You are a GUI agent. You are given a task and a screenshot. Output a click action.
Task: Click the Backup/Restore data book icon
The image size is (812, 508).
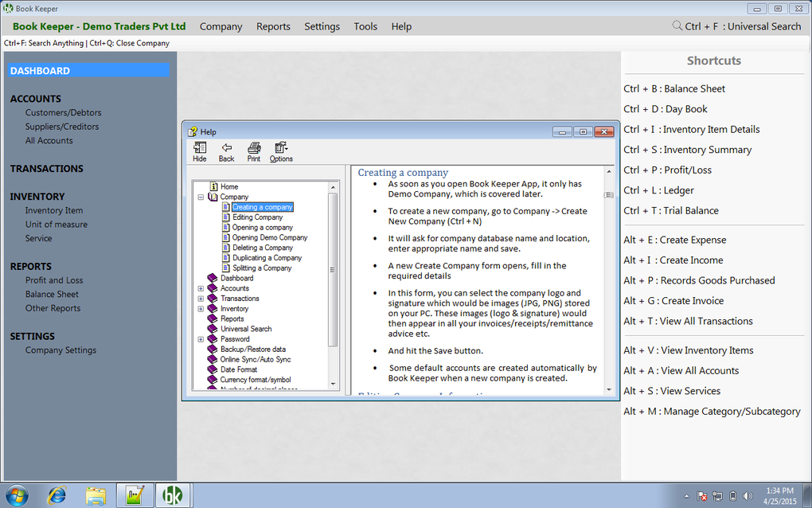tap(213, 349)
